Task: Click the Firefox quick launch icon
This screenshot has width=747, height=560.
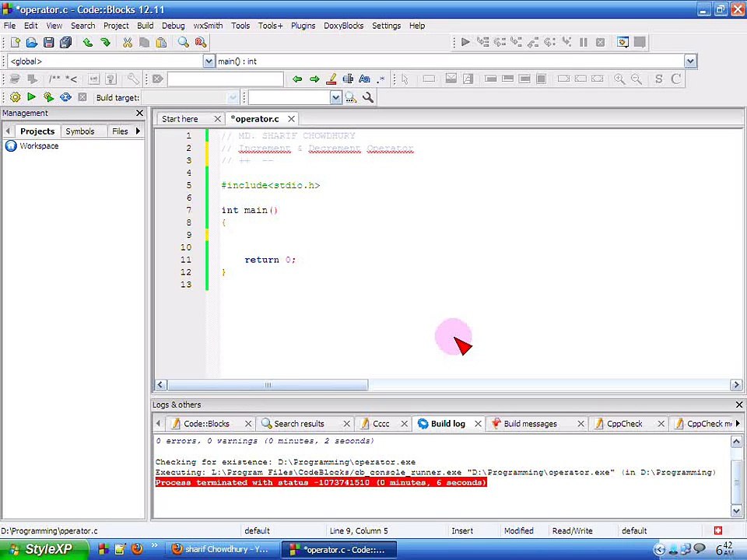Action: coord(137,549)
